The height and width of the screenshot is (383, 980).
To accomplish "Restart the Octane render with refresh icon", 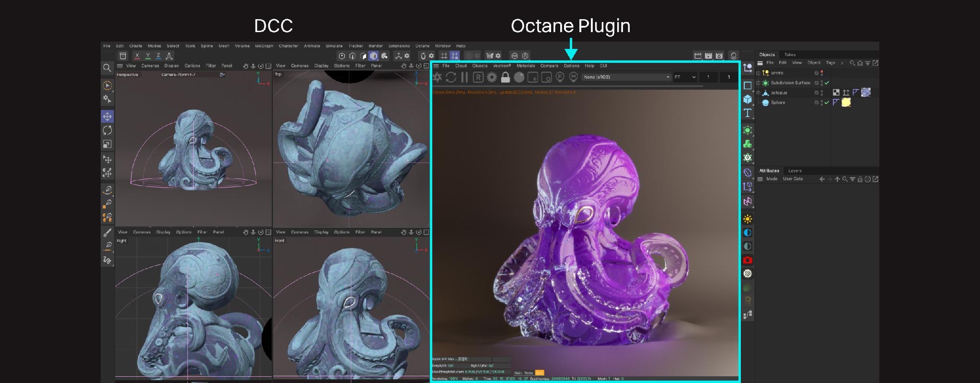I will click(x=451, y=77).
